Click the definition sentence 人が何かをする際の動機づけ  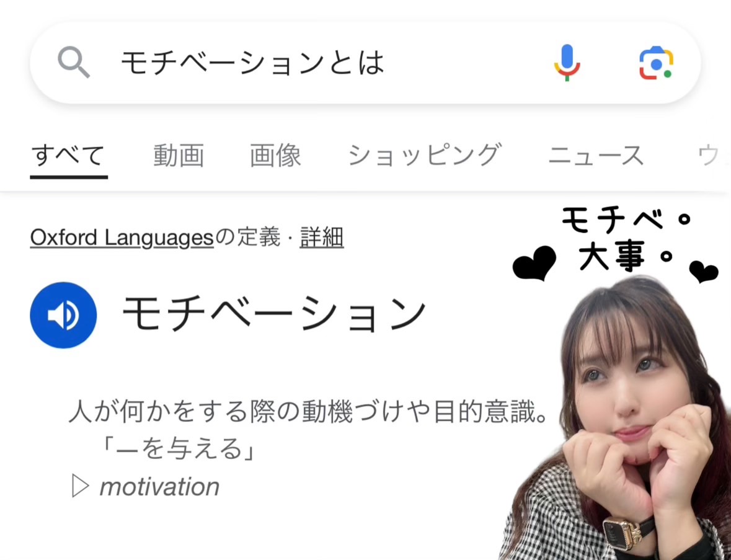[308, 412]
